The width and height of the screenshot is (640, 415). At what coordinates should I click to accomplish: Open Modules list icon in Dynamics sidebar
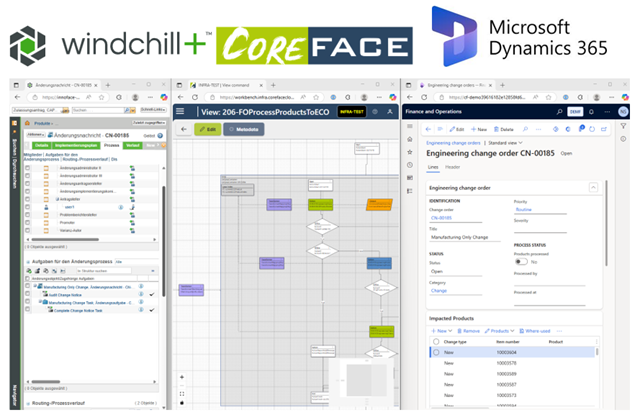[410, 191]
